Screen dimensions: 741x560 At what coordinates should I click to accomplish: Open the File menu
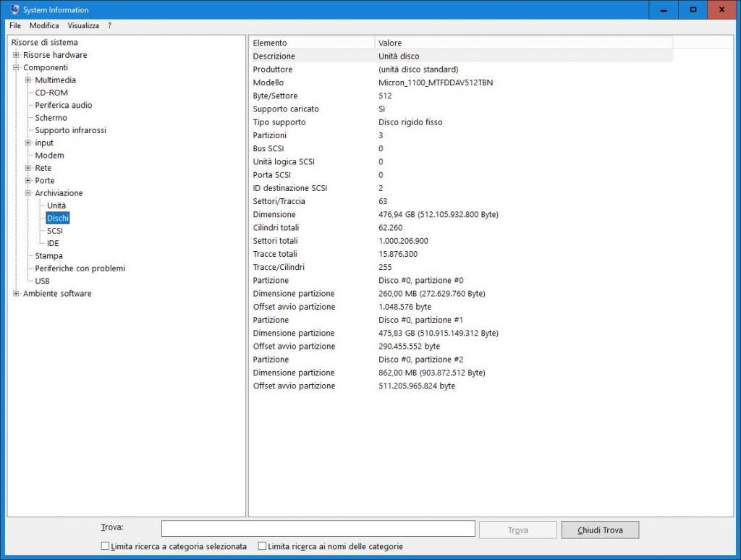point(14,25)
